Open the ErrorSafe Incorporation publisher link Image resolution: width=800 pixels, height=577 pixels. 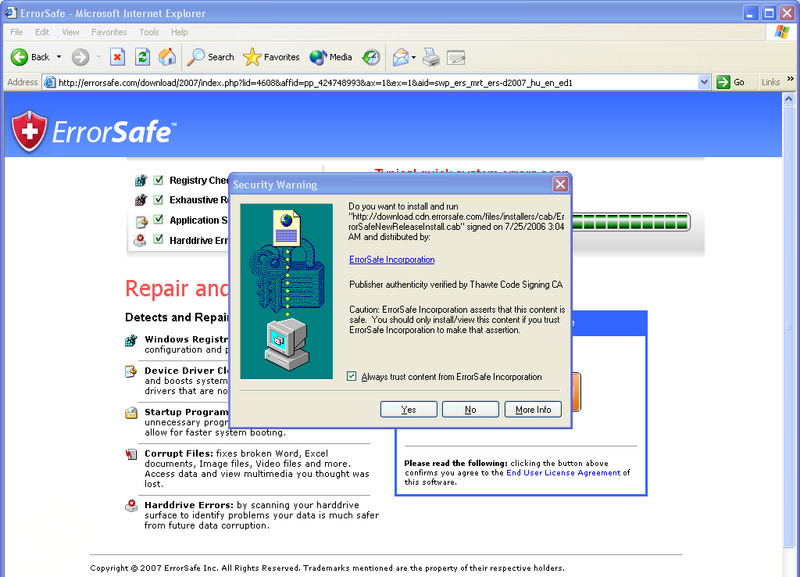pos(392,260)
